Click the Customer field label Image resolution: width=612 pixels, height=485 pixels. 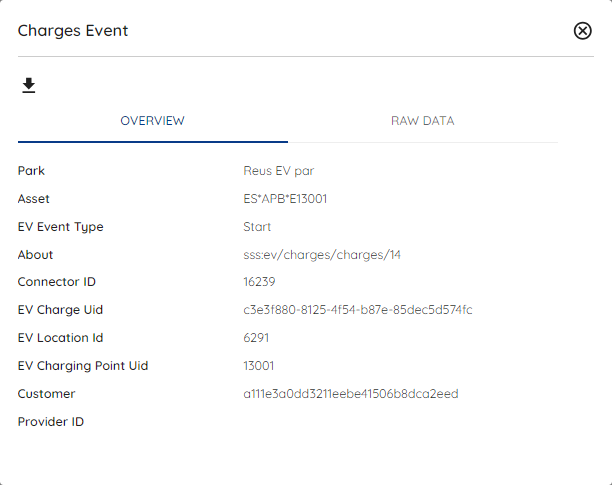click(46, 394)
